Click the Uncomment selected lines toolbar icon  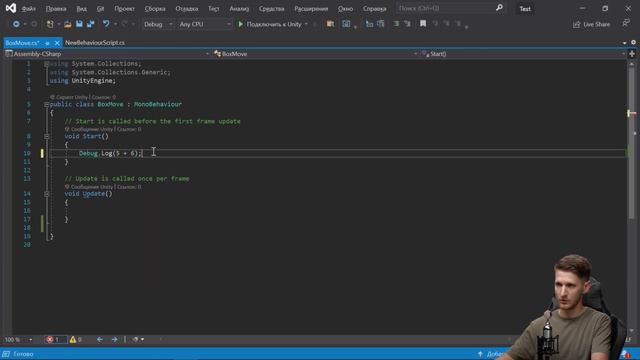[380, 24]
